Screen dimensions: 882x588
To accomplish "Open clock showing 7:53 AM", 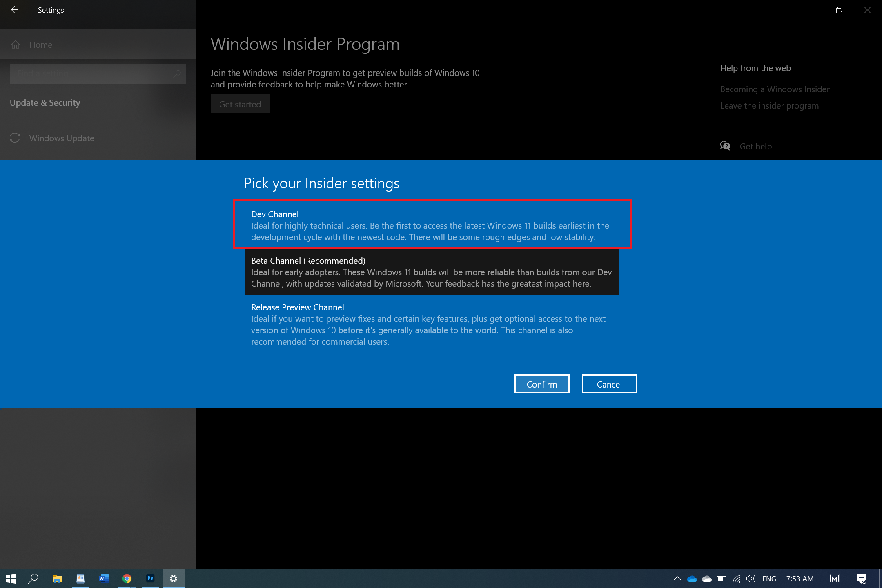I will (800, 579).
